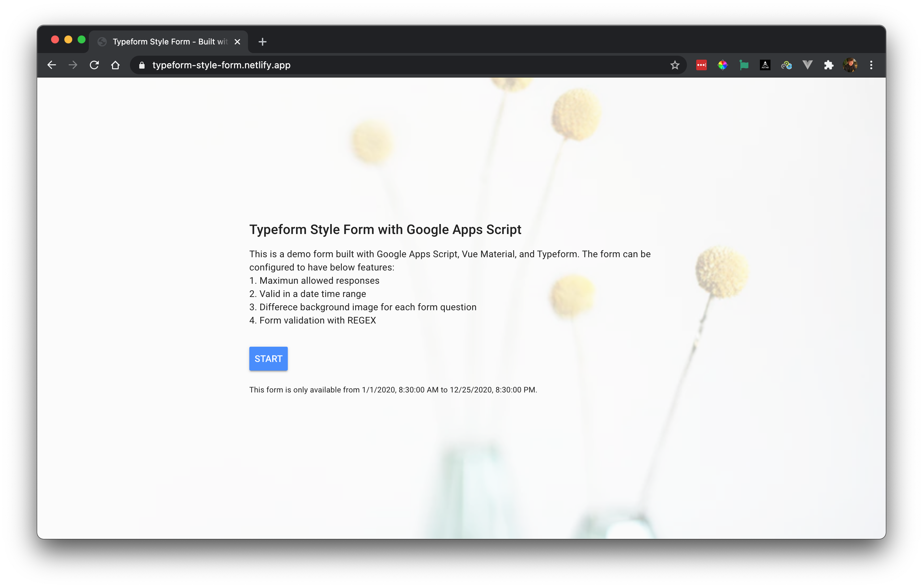Open the color picker wheel extension
This screenshot has height=588, width=923.
coord(722,65)
